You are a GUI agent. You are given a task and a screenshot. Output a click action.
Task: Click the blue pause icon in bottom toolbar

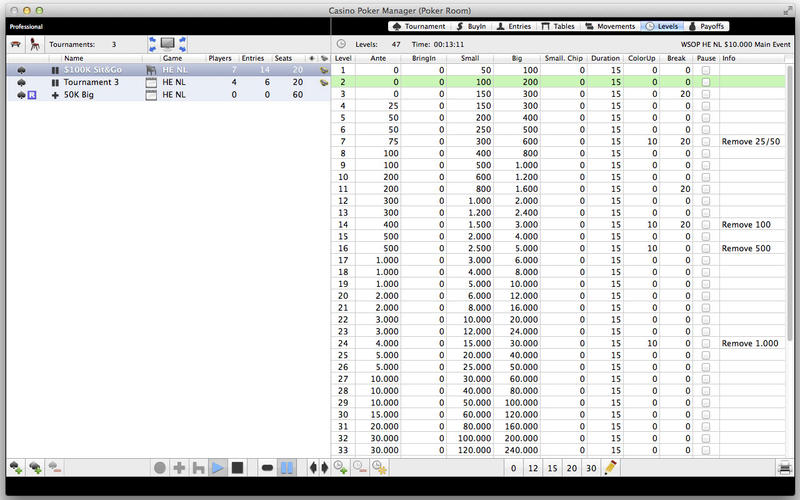(286, 467)
